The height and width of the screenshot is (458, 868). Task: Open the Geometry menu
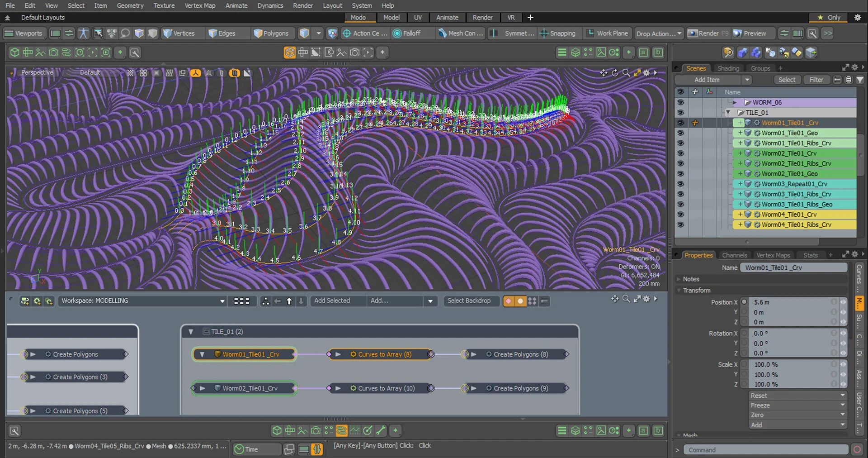pyautogui.click(x=130, y=5)
